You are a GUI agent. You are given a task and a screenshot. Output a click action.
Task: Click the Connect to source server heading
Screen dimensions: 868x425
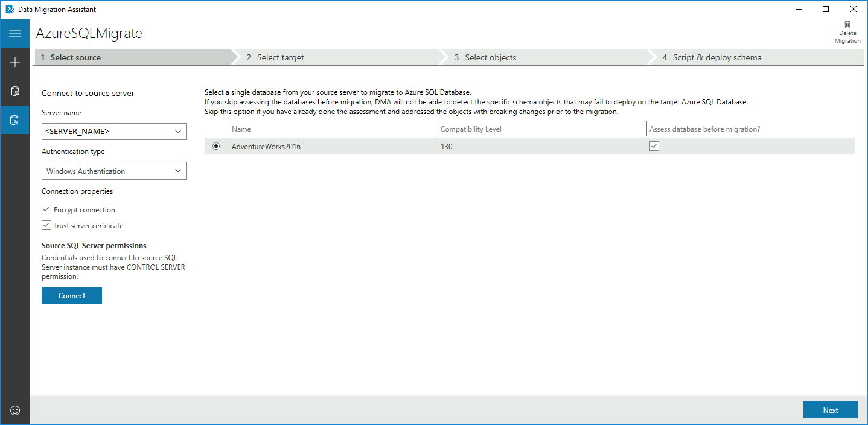pyautogui.click(x=88, y=93)
